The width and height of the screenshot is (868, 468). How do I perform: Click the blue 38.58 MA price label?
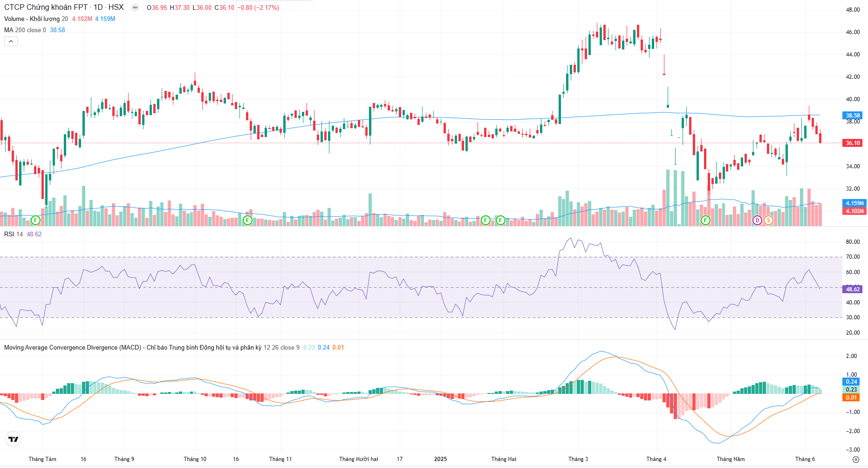853,116
